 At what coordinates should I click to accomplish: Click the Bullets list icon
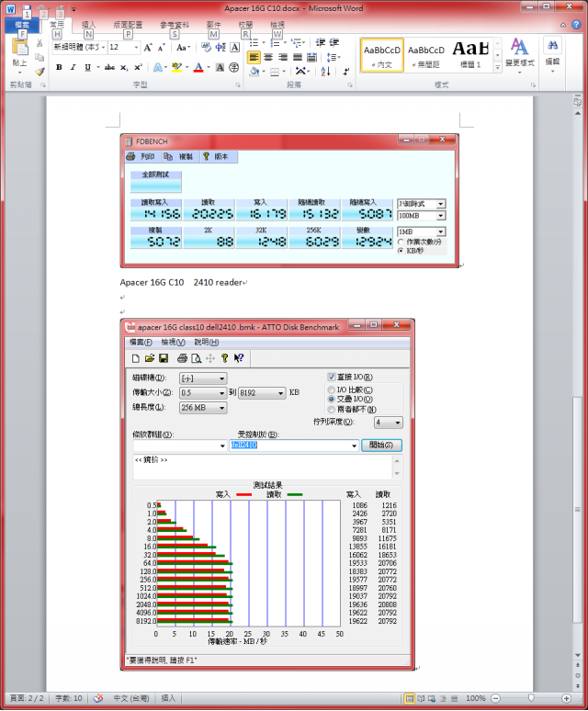coord(254,42)
